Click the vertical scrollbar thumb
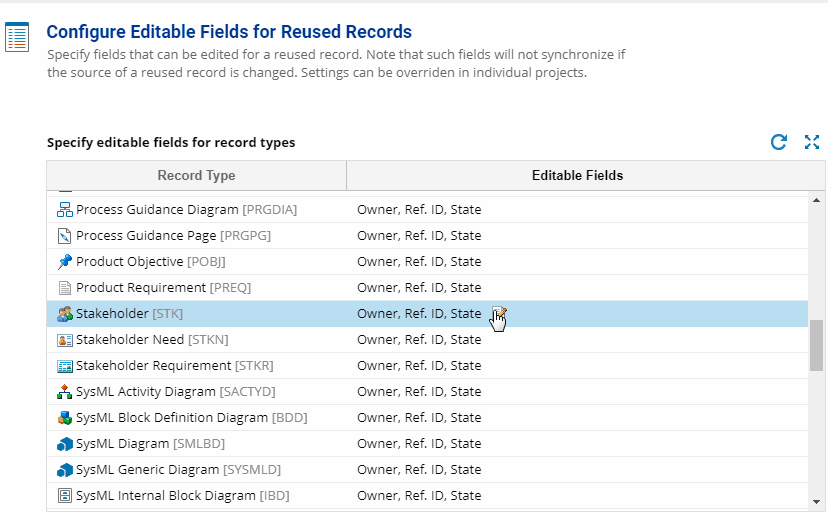 [x=816, y=345]
